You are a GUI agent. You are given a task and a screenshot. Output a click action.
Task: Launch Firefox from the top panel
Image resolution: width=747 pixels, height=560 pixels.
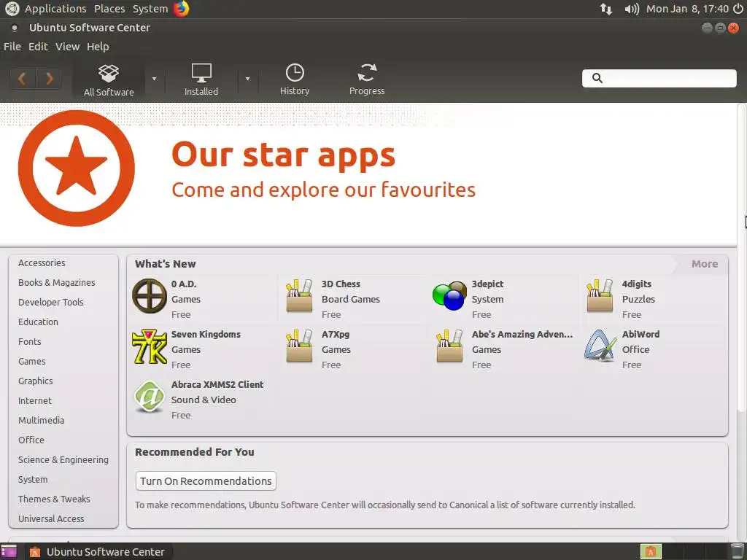(181, 9)
